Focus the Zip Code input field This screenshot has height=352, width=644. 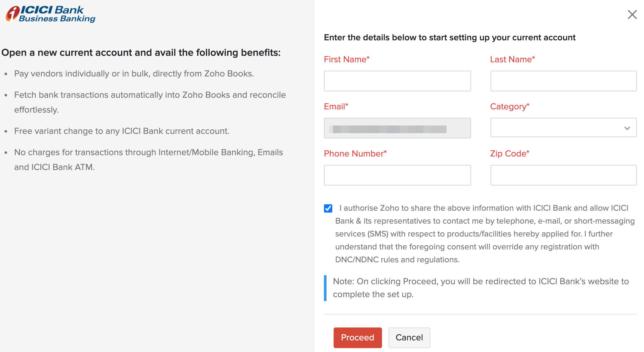[x=563, y=175]
